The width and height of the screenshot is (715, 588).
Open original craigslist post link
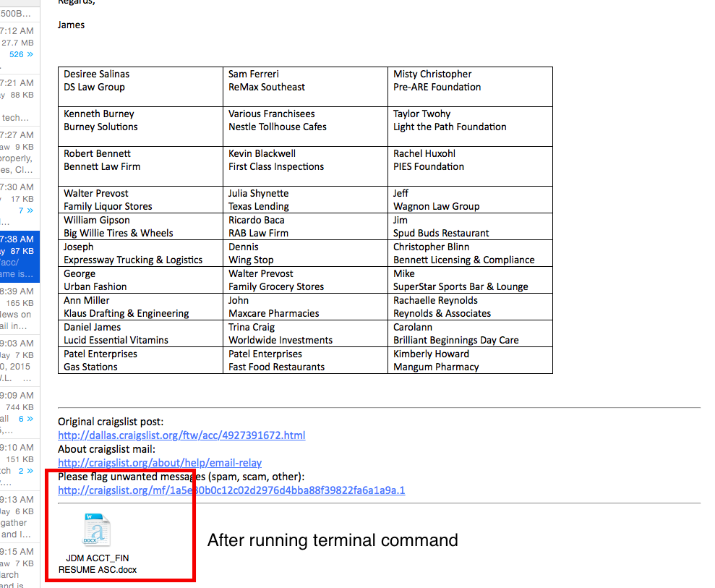point(181,435)
